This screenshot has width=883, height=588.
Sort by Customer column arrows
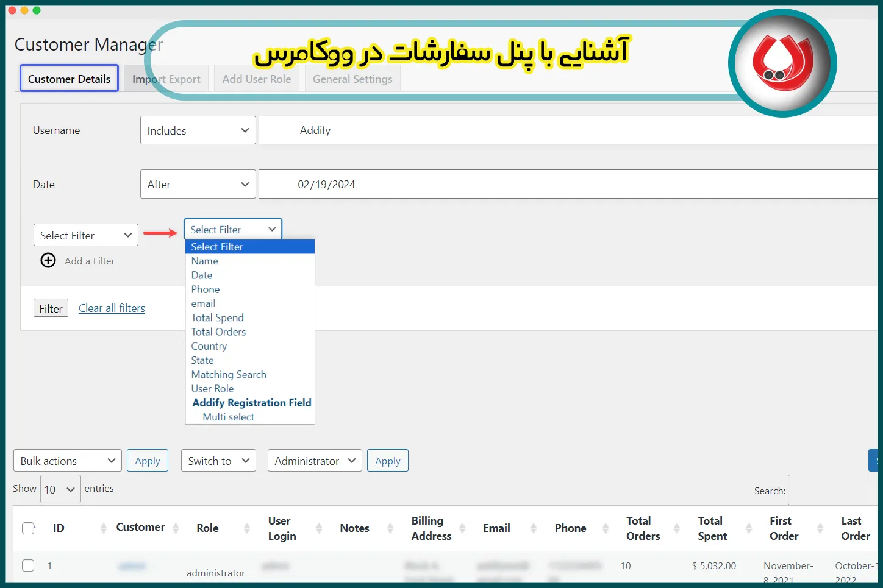[176, 528]
